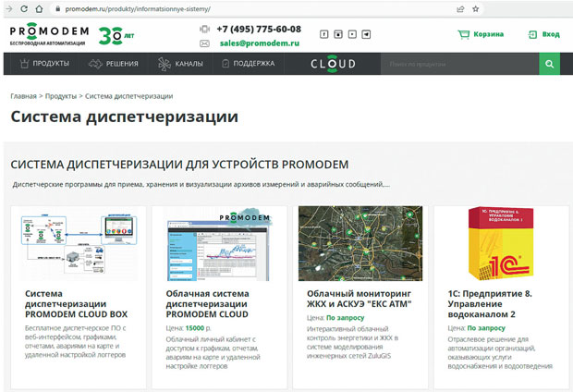The height and width of the screenshot is (392, 573).
Task: Click the 30 years anniversary badge
Action: (116, 36)
